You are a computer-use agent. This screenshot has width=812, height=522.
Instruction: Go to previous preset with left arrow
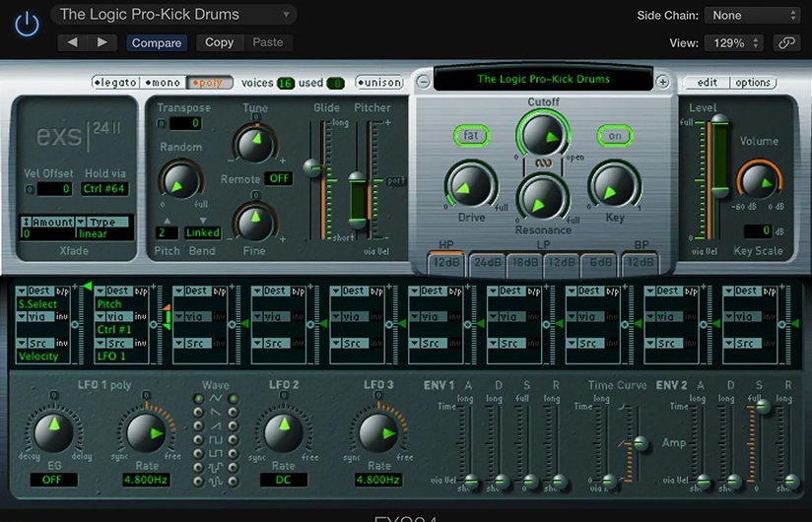click(x=73, y=42)
